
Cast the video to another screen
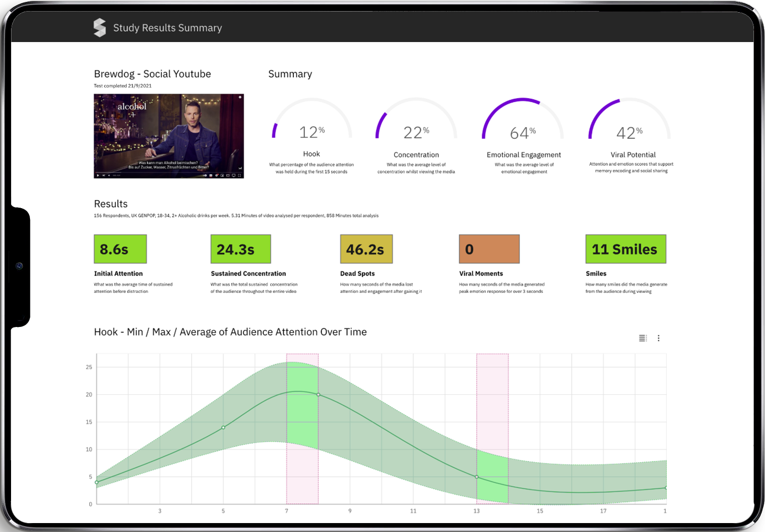(234, 175)
